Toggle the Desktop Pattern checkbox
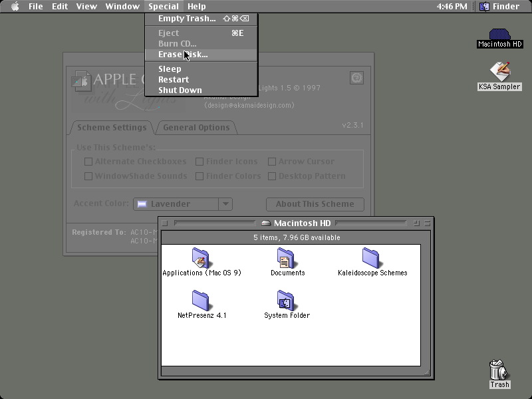This screenshot has height=399, width=532. tap(272, 176)
